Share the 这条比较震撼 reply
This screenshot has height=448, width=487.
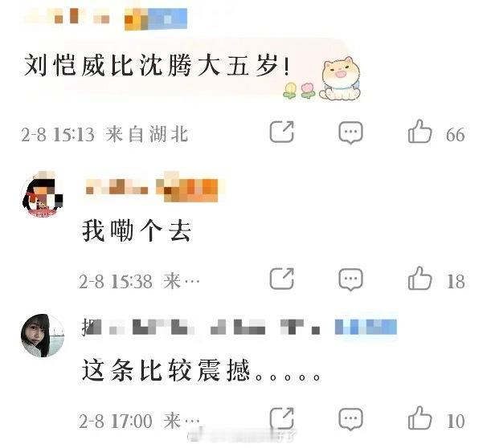click(x=281, y=418)
